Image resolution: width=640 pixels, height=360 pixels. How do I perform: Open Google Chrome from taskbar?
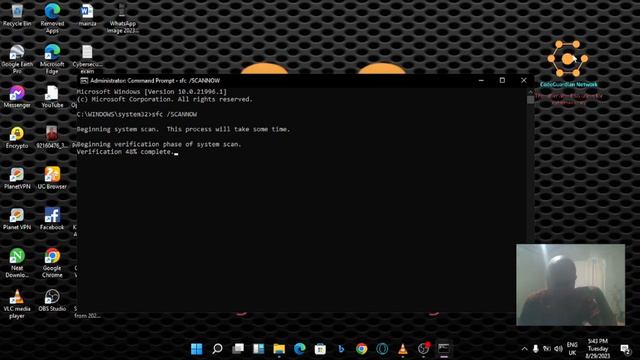(362, 349)
